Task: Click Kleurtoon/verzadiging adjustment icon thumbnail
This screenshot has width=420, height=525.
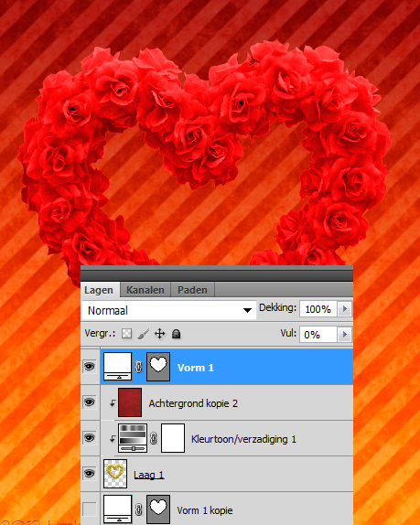Action: coord(133,438)
